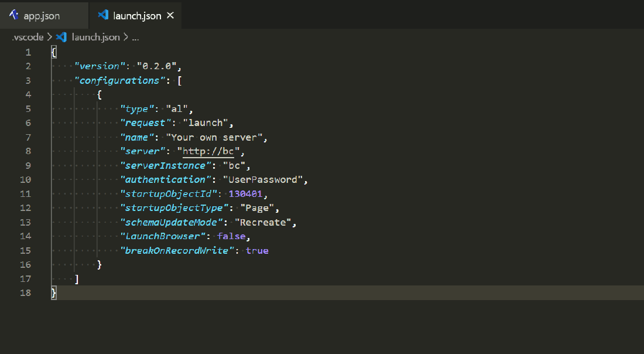Open the .vscode folder breadcrumb
The image size is (644, 354).
[x=28, y=37]
